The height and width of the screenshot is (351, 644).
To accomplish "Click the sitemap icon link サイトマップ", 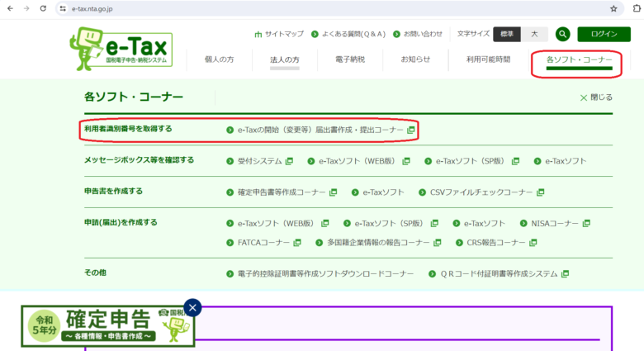I will click(x=279, y=34).
